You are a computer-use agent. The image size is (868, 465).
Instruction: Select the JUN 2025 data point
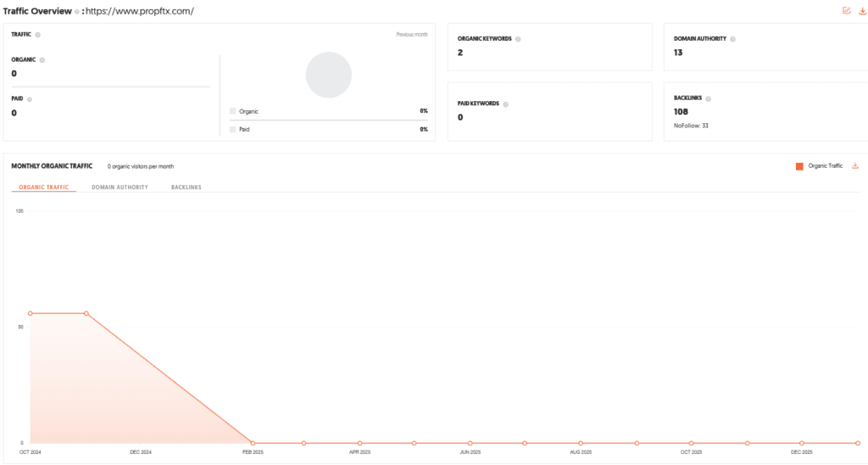pos(470,443)
